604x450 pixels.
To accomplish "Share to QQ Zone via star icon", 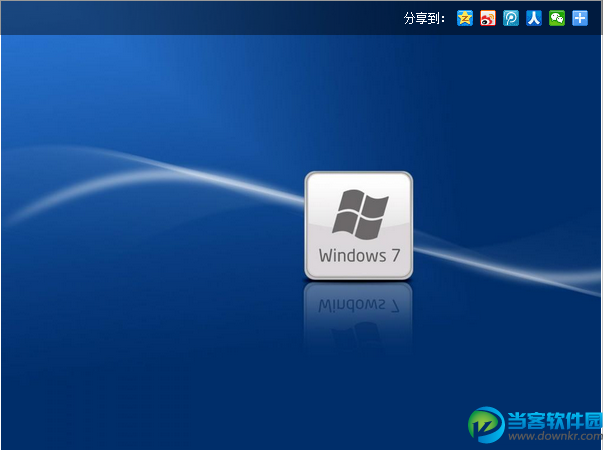I will (x=465, y=18).
